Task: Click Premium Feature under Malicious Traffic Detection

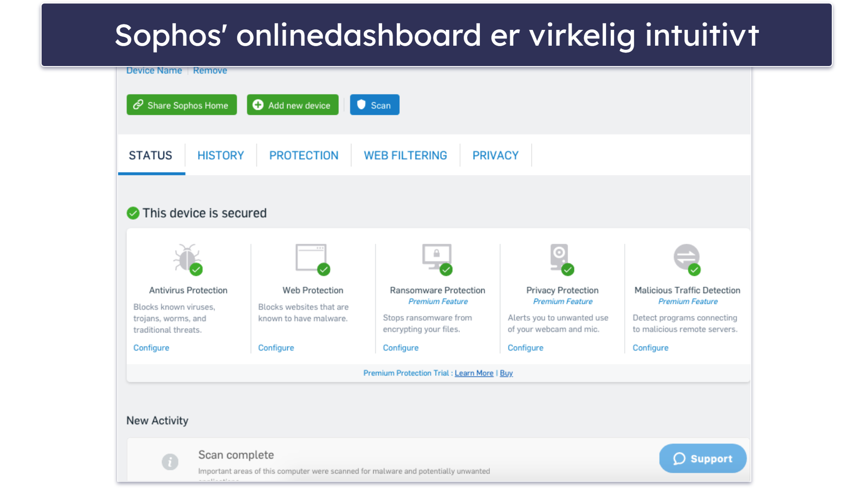Action: (x=688, y=302)
